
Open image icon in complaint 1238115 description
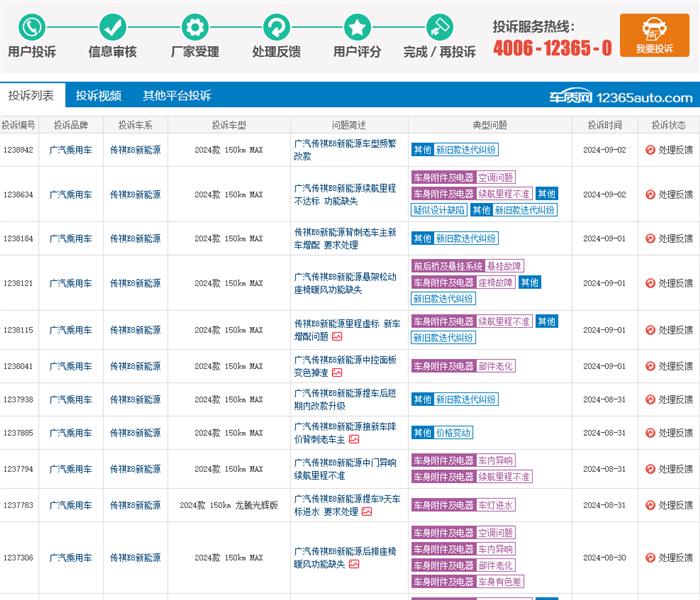(x=337, y=337)
